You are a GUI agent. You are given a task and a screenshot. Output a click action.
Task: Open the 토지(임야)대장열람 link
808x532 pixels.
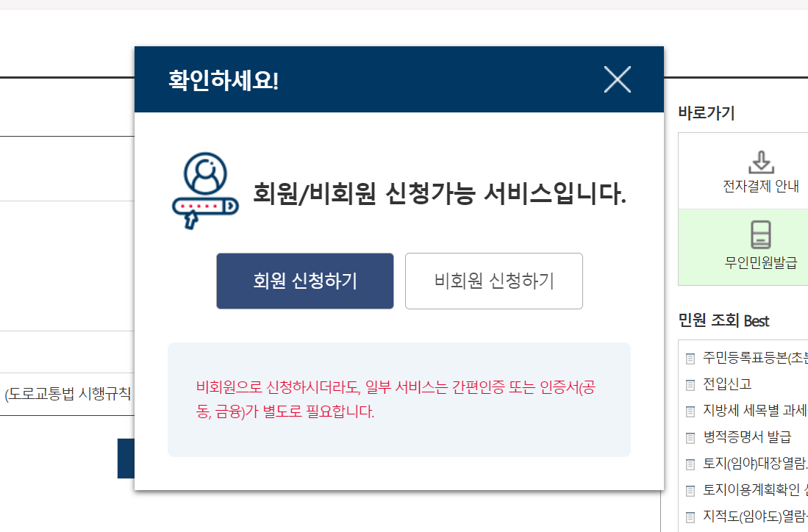click(x=756, y=464)
